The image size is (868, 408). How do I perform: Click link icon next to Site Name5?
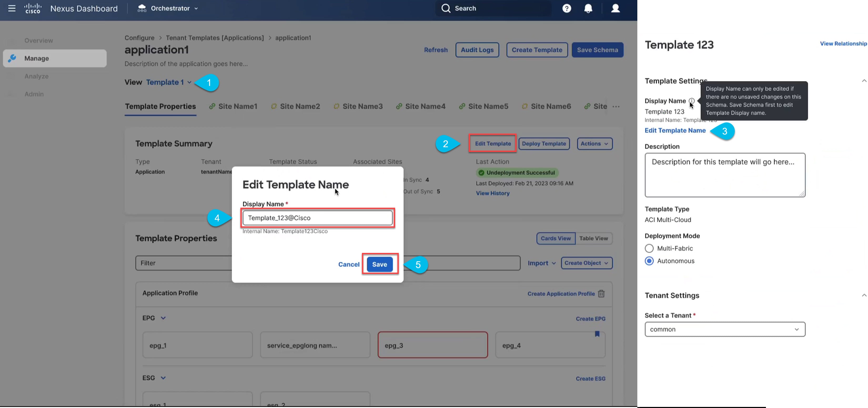click(x=462, y=106)
